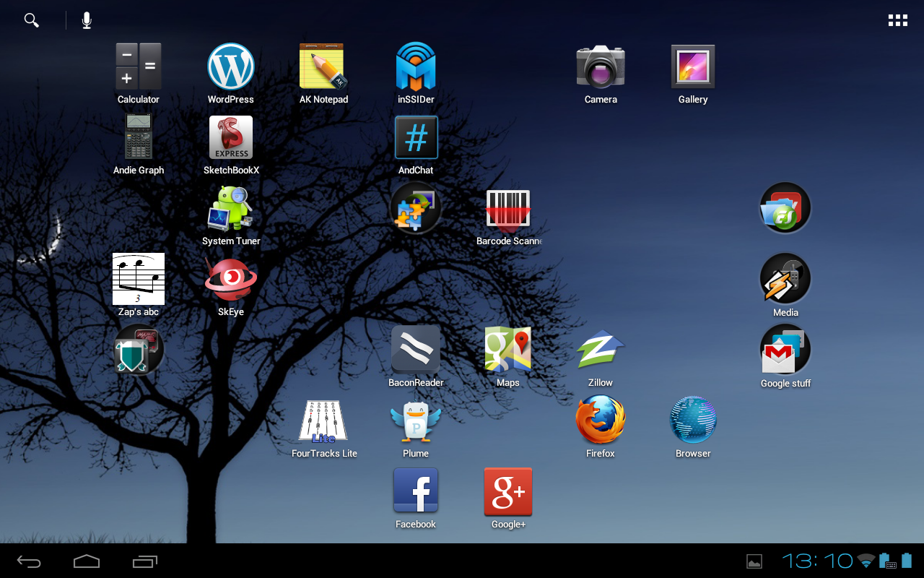Open the picture notification icon in the status bar

point(754,561)
